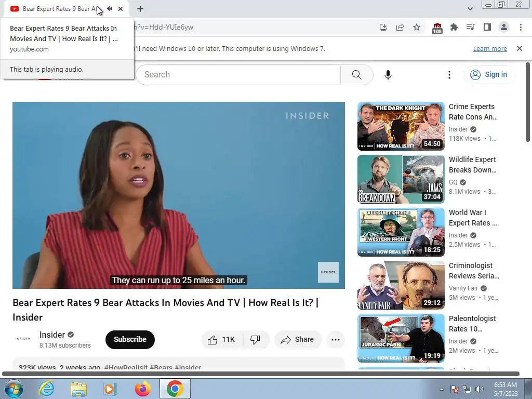Install the page as an app via the download icon
The image size is (532, 399).
coord(383,27)
